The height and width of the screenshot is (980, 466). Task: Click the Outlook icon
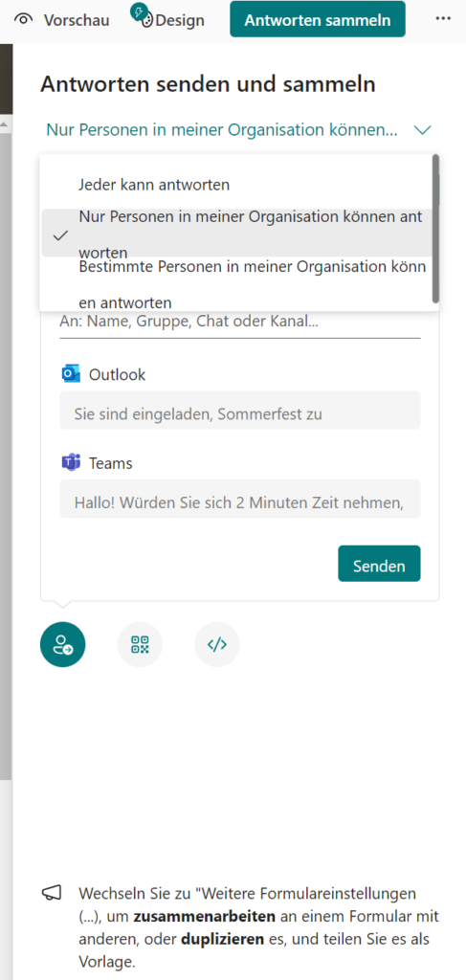[x=71, y=374]
